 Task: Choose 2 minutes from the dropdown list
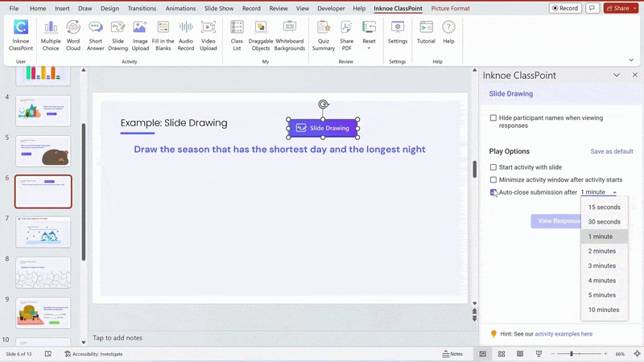click(601, 251)
